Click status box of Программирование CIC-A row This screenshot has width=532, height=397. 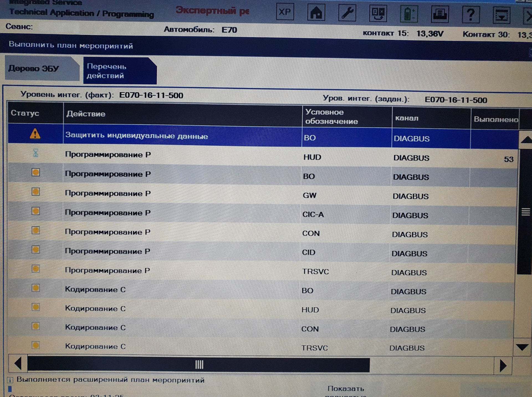point(35,211)
